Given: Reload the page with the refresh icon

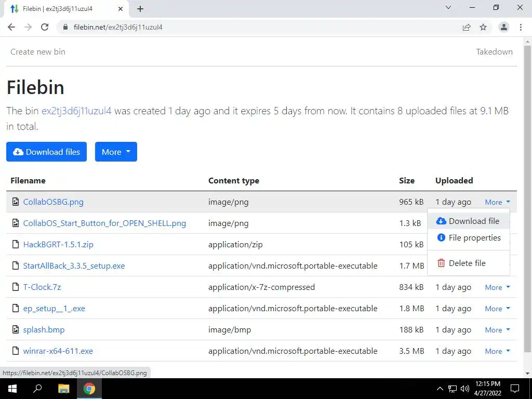Looking at the screenshot, I should point(45,27).
